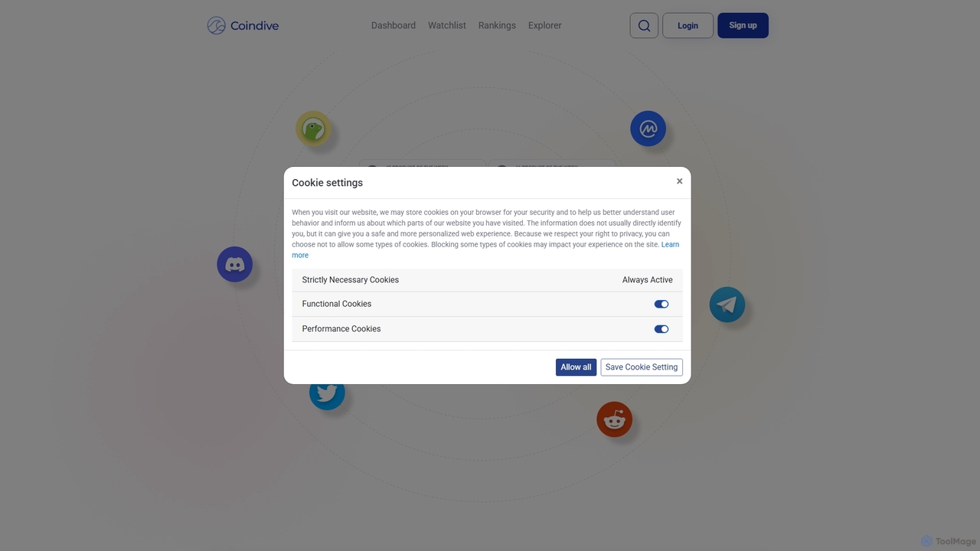This screenshot has width=980, height=551.
Task: Click the Login button
Action: pos(688,25)
